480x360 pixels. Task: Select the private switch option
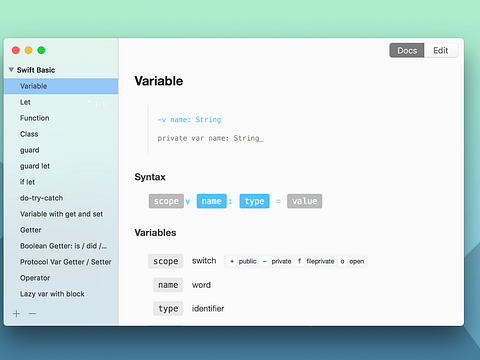pyautogui.click(x=277, y=261)
